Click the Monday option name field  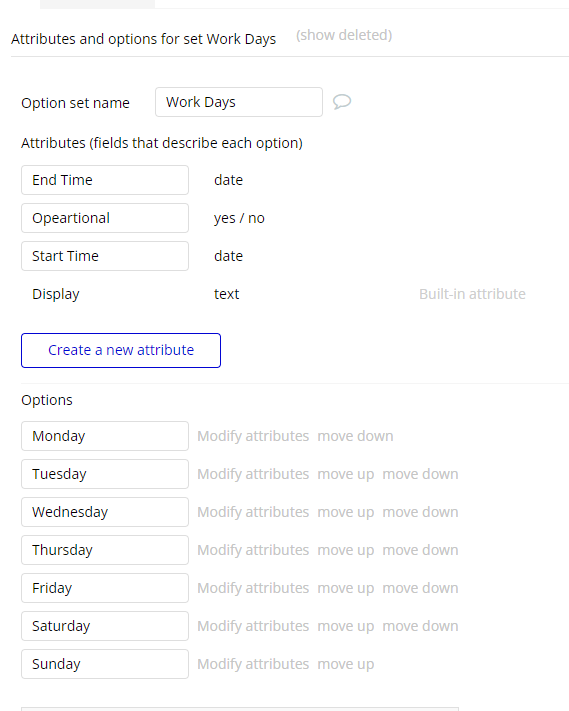[105, 436]
